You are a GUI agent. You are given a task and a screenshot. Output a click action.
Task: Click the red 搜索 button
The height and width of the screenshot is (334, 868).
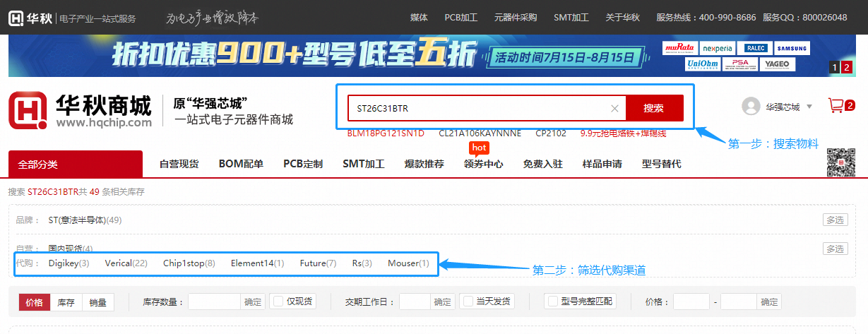[x=654, y=109]
